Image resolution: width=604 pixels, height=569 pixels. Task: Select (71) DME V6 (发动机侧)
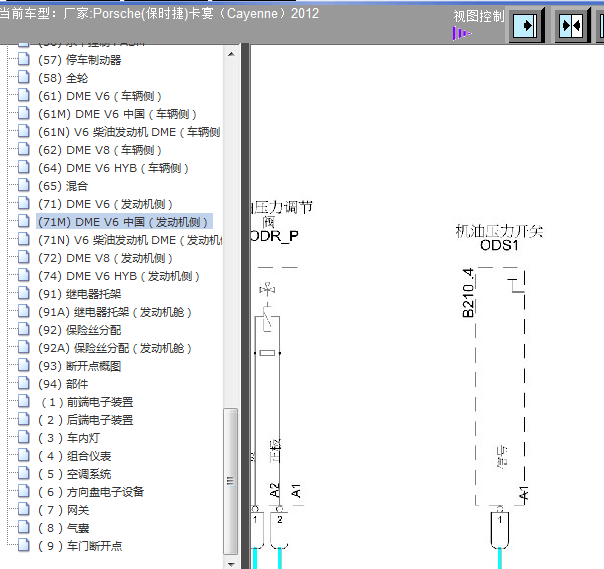click(105, 204)
